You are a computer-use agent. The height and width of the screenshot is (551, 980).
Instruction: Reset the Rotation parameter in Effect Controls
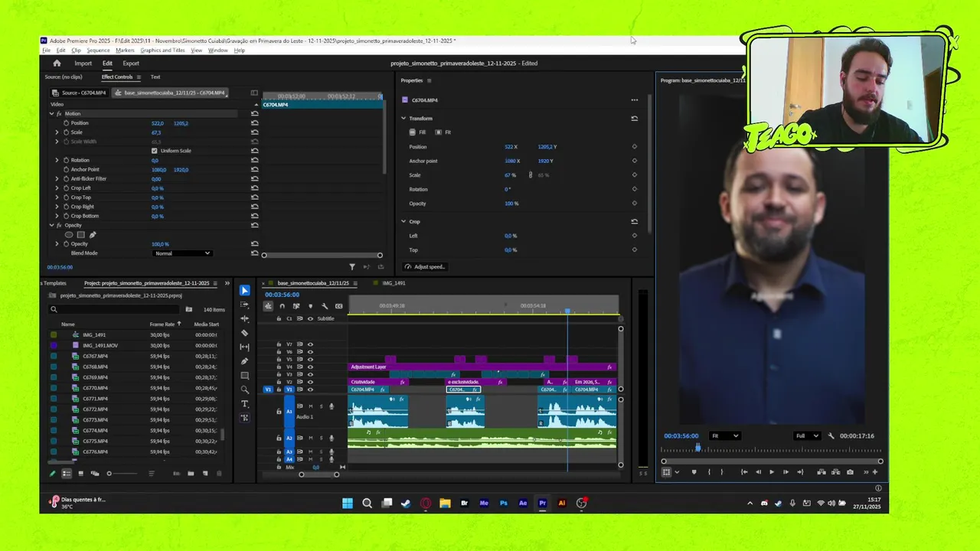(254, 160)
